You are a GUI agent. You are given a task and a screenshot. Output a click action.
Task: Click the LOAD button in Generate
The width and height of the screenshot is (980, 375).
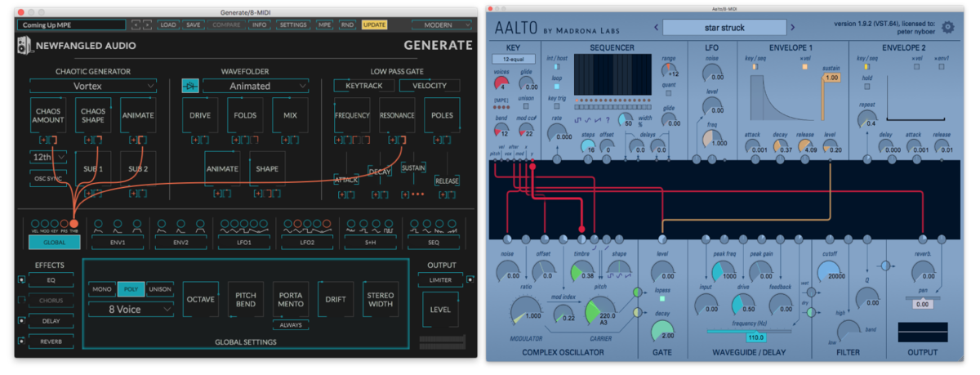pos(168,25)
